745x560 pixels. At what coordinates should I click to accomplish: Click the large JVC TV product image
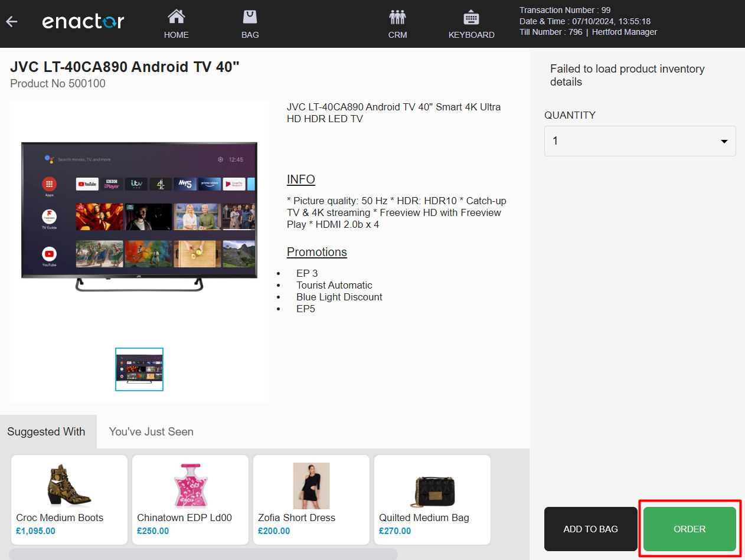pyautogui.click(x=139, y=217)
